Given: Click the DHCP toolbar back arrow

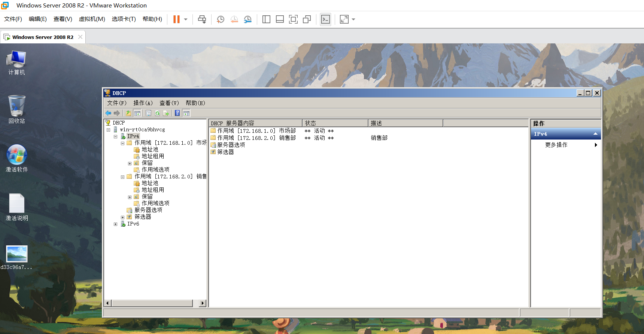Looking at the screenshot, I should coord(108,113).
